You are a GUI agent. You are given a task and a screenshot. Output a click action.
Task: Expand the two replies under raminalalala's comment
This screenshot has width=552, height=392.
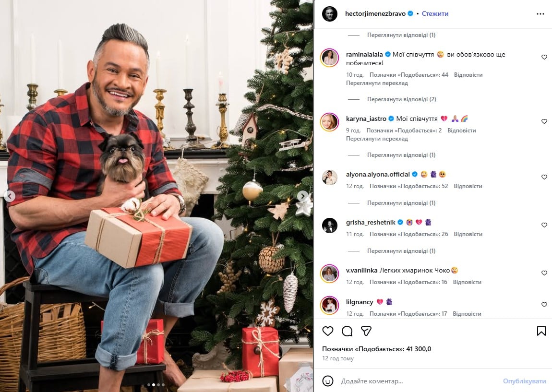coord(401,99)
